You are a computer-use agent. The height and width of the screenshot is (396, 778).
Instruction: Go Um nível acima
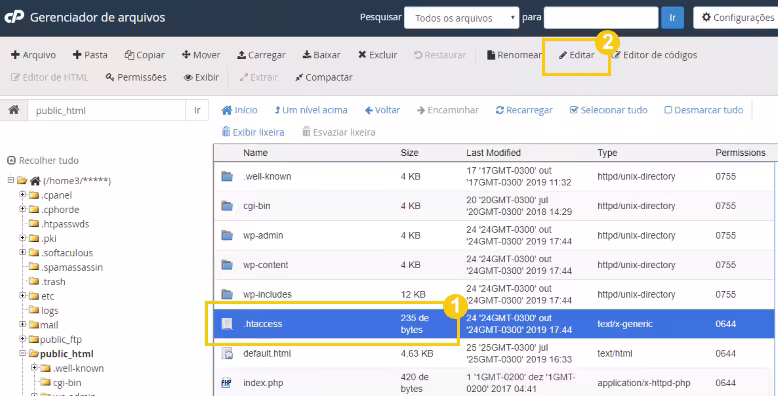311,110
